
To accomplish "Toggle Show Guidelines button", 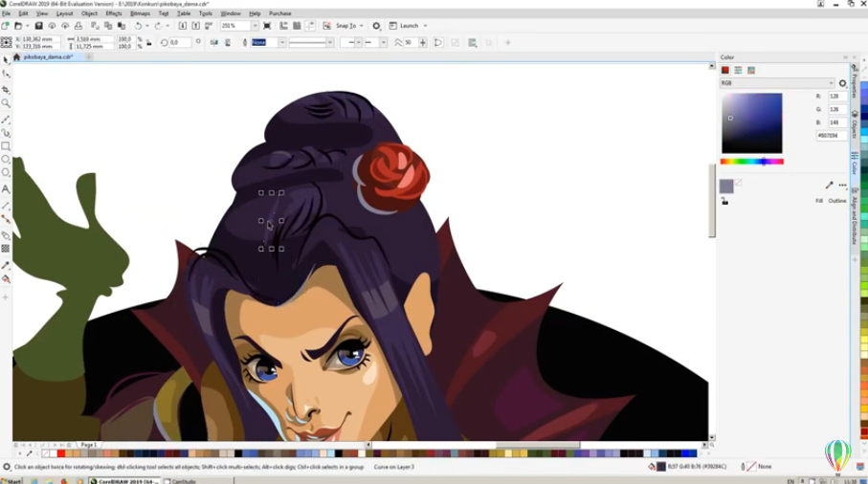I will pos(310,26).
